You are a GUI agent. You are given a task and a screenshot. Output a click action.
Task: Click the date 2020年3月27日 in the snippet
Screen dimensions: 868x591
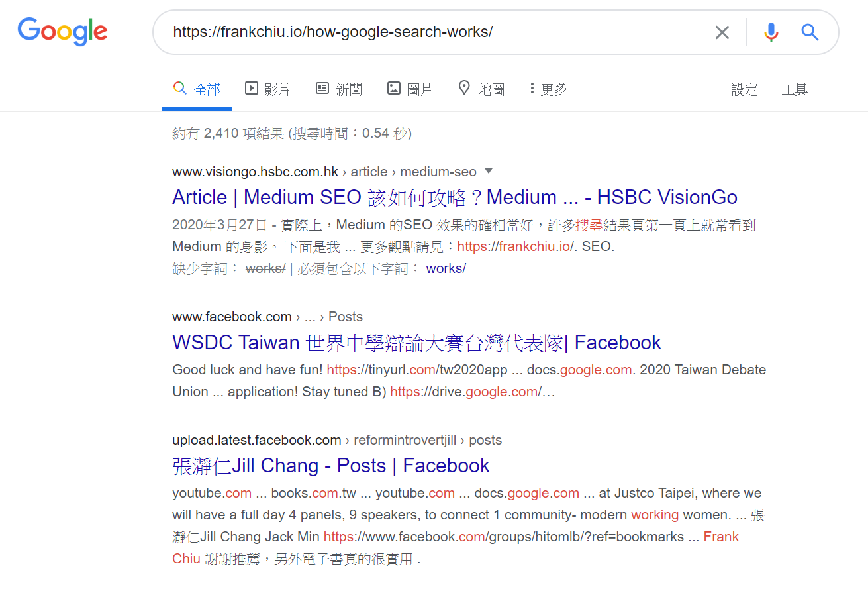point(220,225)
